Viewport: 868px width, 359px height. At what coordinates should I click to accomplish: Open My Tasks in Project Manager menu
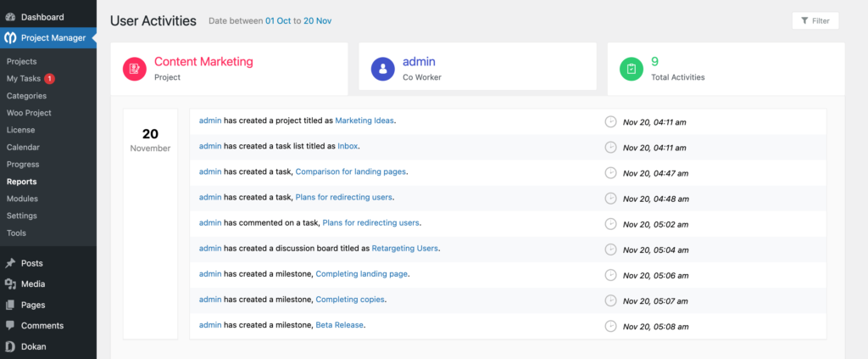tap(23, 79)
